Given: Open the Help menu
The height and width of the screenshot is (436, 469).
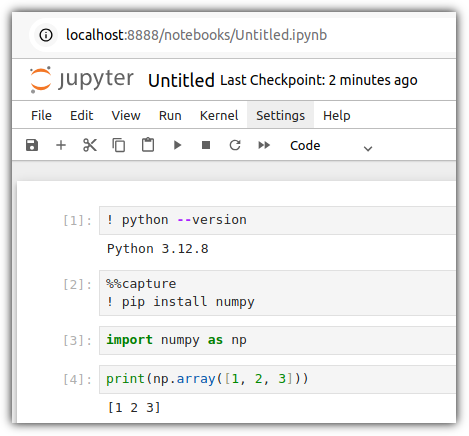Looking at the screenshot, I should pyautogui.click(x=337, y=116).
